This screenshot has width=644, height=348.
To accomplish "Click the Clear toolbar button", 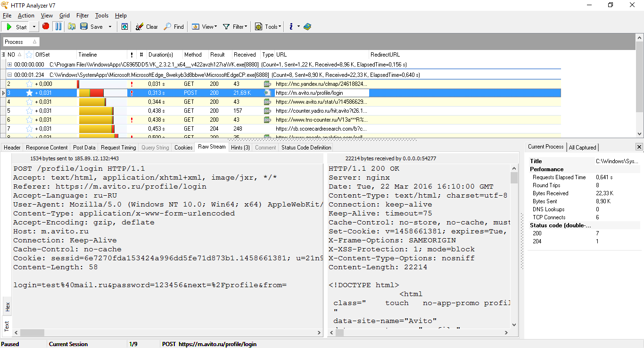I will (147, 27).
